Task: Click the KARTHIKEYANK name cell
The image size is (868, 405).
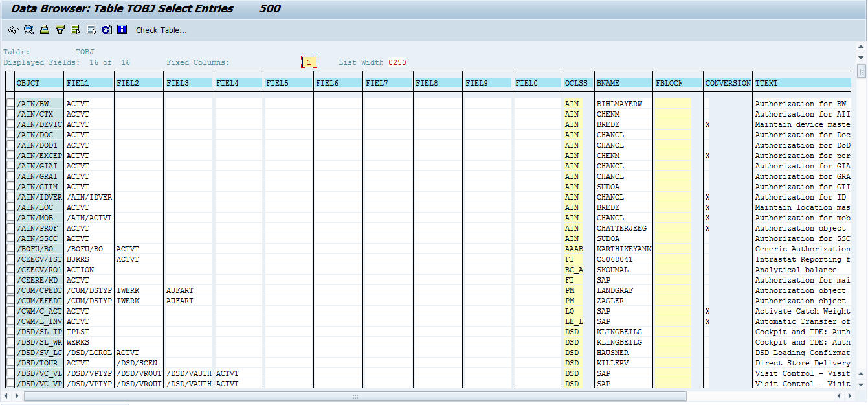Action: (x=624, y=249)
